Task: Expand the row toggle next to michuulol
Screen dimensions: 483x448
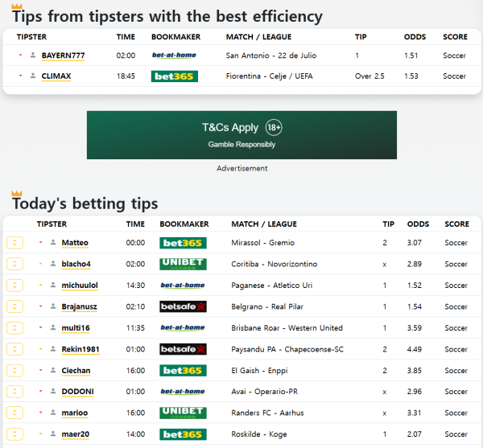Action: (x=14, y=286)
